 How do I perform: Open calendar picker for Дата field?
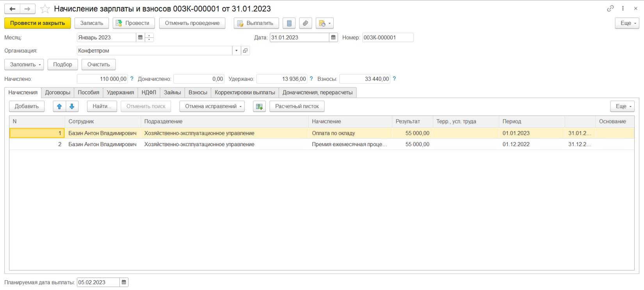(333, 37)
